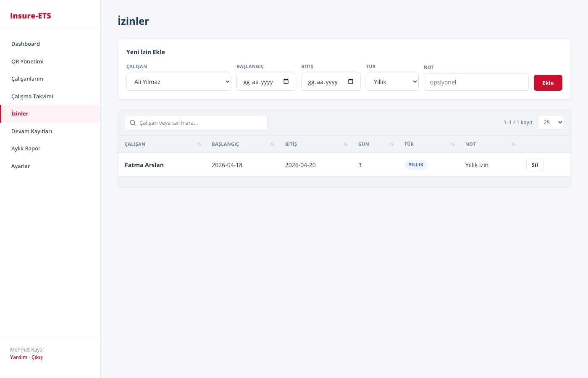The image size is (588, 378).
Task: Click the optional Not text field
Action: [476, 82]
